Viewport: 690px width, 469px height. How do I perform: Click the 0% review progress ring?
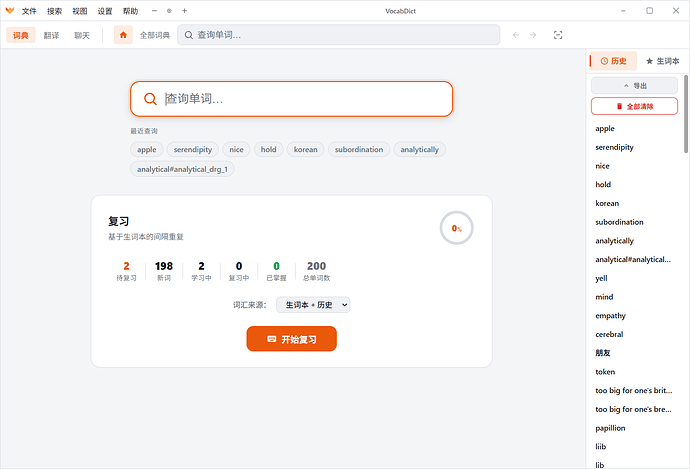point(456,228)
